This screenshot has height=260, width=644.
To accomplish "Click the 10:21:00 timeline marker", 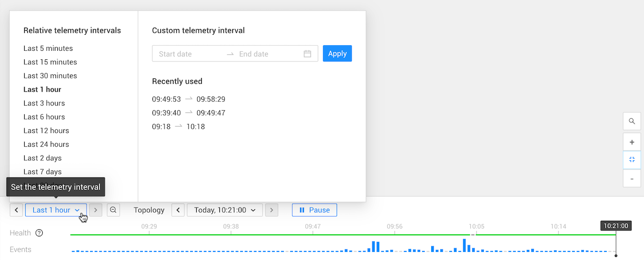I will click(x=616, y=226).
